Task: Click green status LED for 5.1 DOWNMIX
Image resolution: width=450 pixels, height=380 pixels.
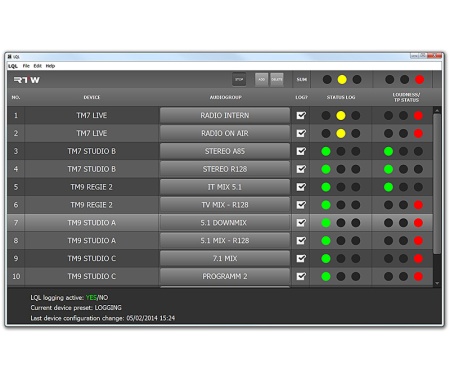Action: [x=326, y=223]
